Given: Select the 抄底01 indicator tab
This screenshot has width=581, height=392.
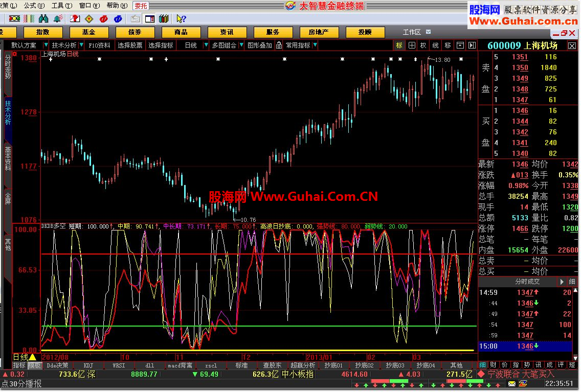Looking at the screenshot, I should (x=333, y=365).
